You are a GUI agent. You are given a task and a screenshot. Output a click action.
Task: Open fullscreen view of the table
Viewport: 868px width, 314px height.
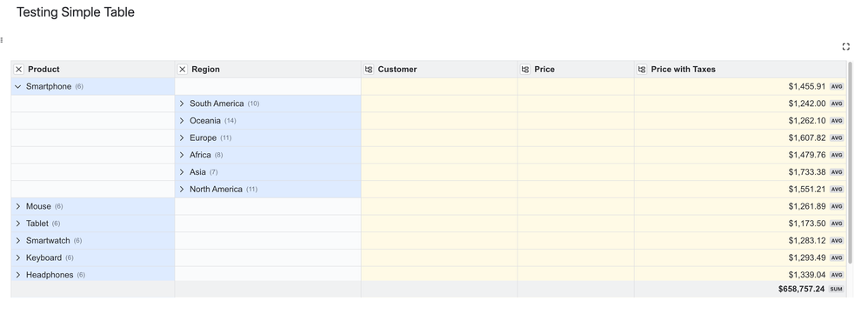[846, 46]
